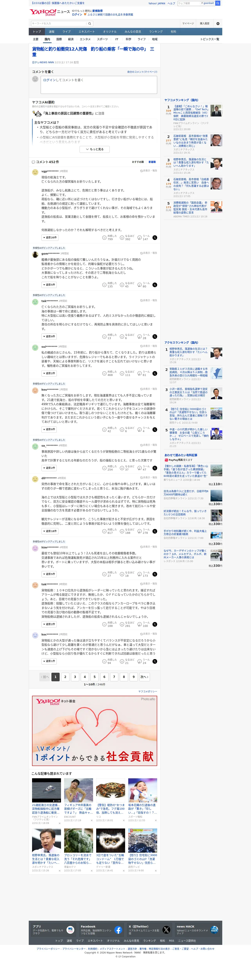Click なるほど icon on tak comment

coord(122,337)
